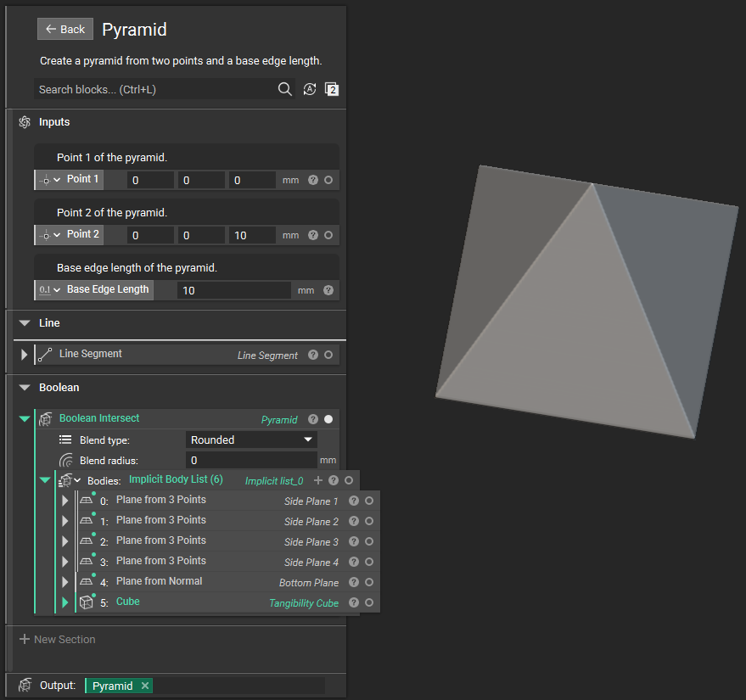Toggle Point 1 visibility circle

[x=328, y=180]
